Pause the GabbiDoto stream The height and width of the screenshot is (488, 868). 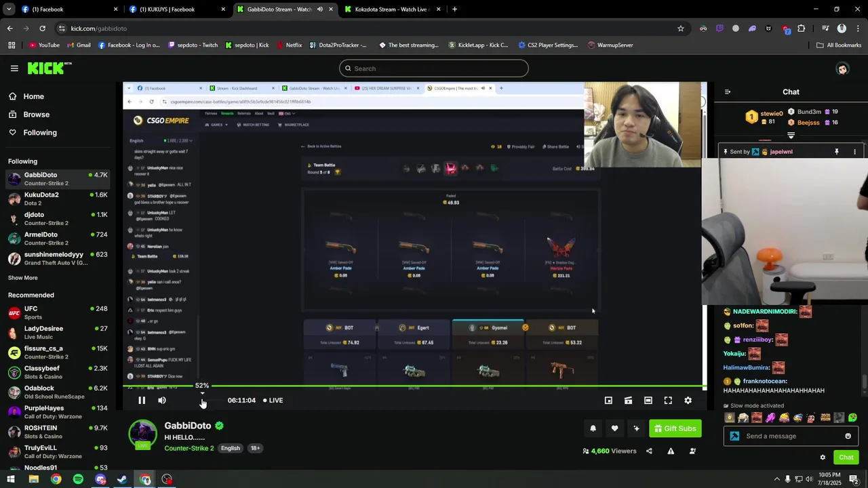tap(142, 401)
